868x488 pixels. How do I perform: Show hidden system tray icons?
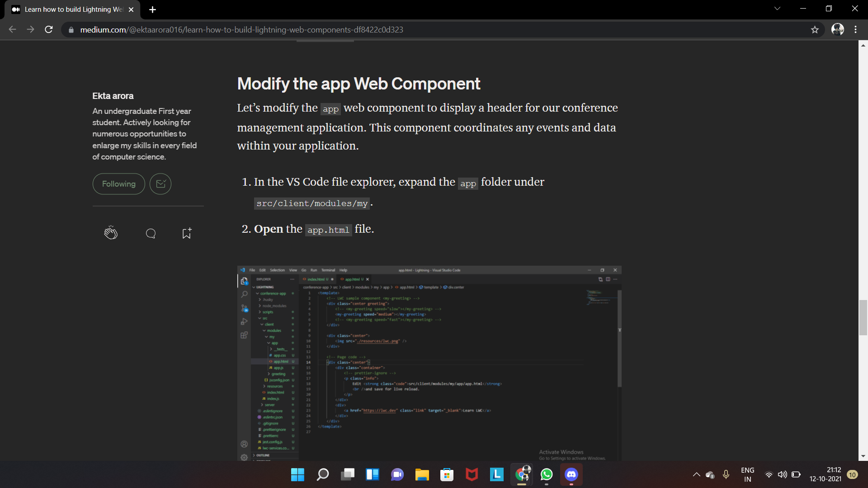[696, 474]
